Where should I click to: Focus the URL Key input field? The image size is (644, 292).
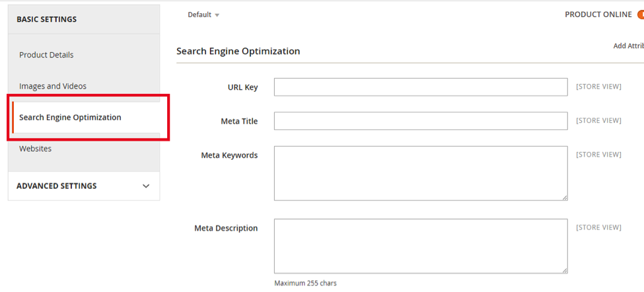420,87
